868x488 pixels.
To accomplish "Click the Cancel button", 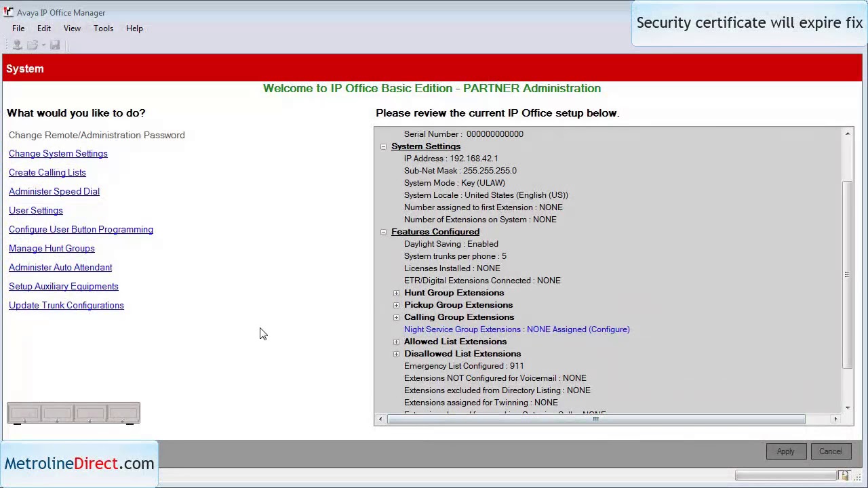I will pyautogui.click(x=830, y=451).
